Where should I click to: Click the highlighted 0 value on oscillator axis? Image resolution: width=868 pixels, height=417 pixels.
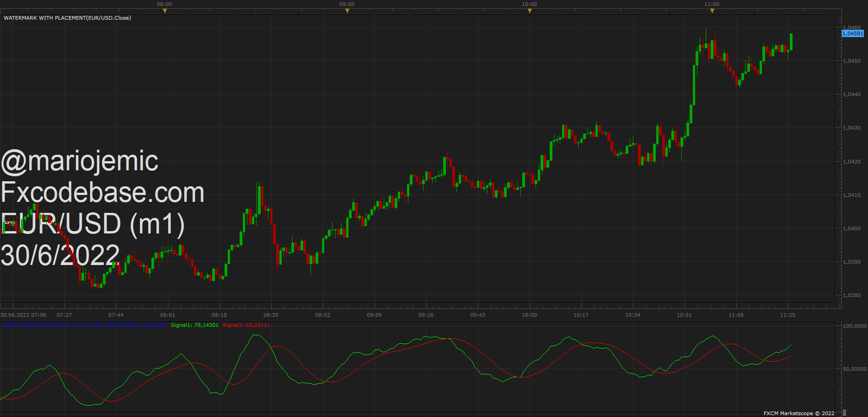click(x=844, y=412)
